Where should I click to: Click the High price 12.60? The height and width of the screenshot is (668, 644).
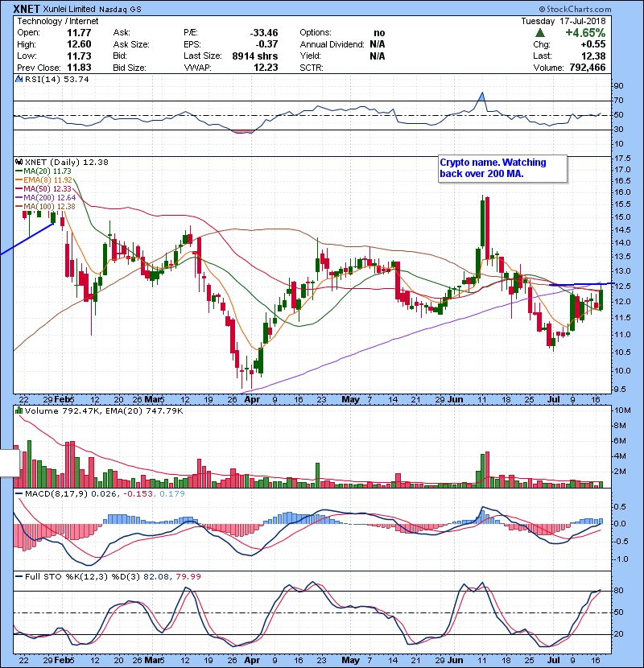tap(79, 44)
